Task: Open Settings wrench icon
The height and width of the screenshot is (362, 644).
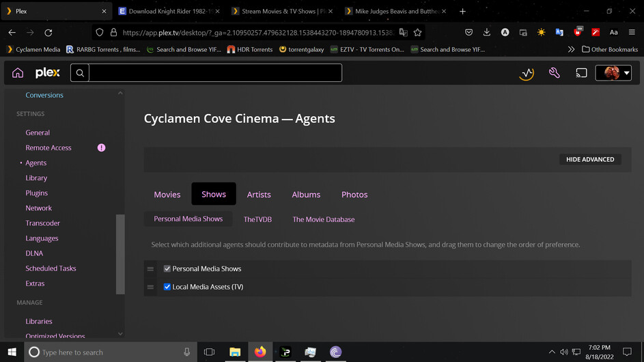Action: click(x=554, y=72)
